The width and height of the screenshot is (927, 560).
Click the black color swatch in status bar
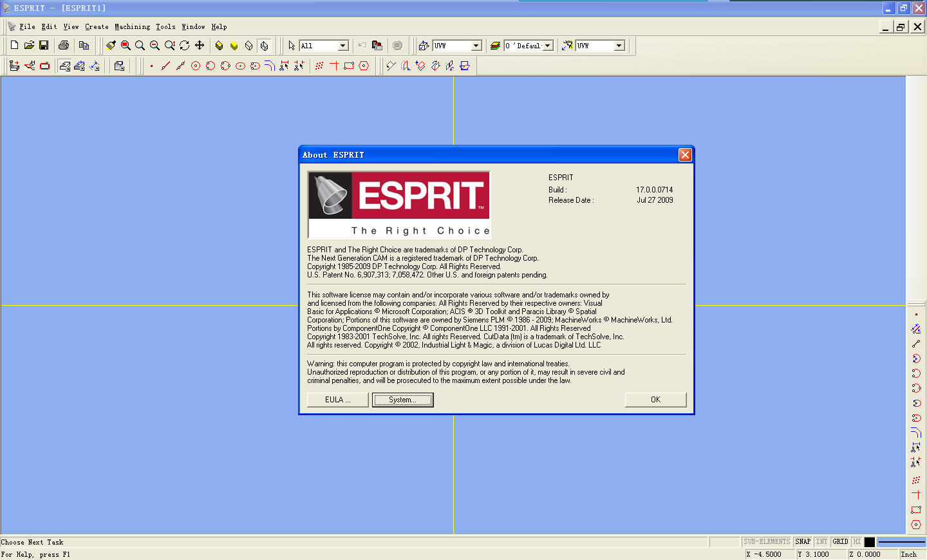pyautogui.click(x=869, y=542)
